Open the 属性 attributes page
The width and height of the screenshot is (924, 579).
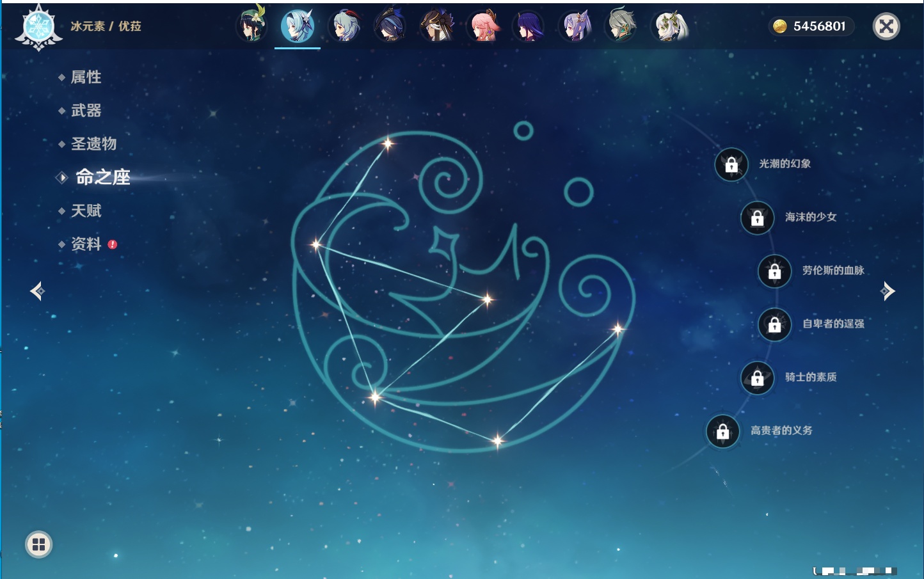(x=86, y=77)
